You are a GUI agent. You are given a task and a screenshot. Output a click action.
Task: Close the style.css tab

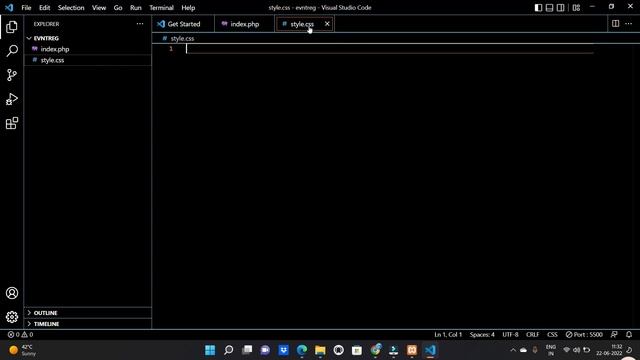(x=327, y=24)
